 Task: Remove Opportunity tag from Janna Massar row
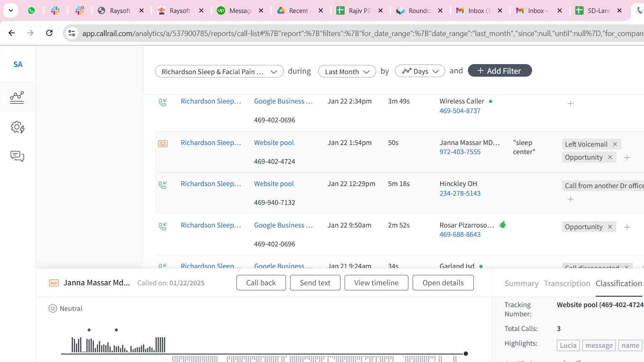610,157
